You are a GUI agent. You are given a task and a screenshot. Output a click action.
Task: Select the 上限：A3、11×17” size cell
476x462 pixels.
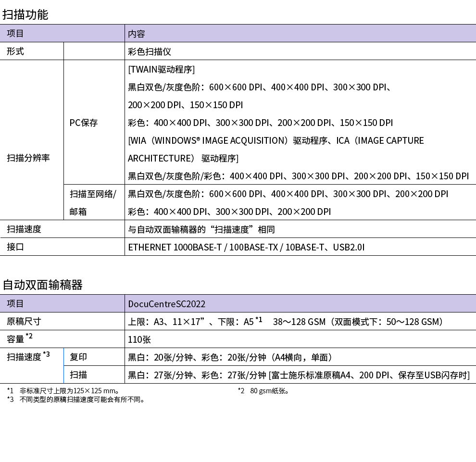(x=286, y=322)
